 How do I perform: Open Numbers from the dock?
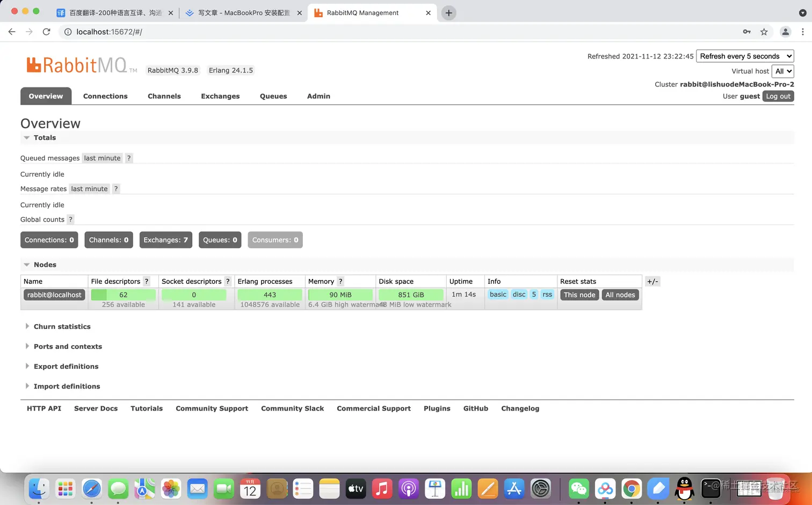click(x=461, y=488)
